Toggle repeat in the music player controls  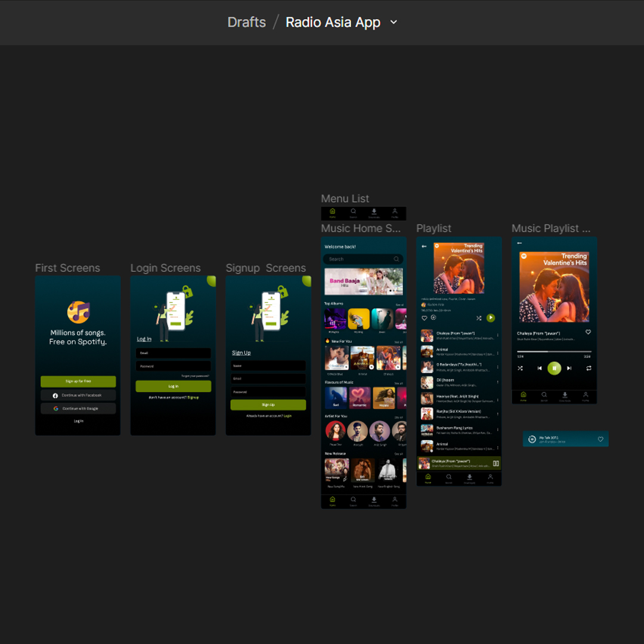(589, 369)
